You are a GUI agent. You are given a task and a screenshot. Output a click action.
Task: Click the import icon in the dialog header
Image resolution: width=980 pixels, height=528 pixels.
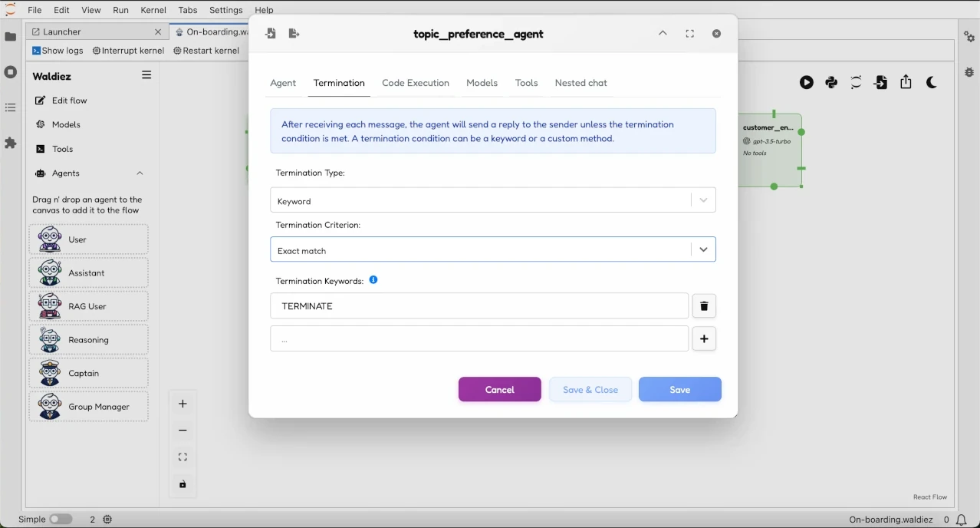coord(270,33)
